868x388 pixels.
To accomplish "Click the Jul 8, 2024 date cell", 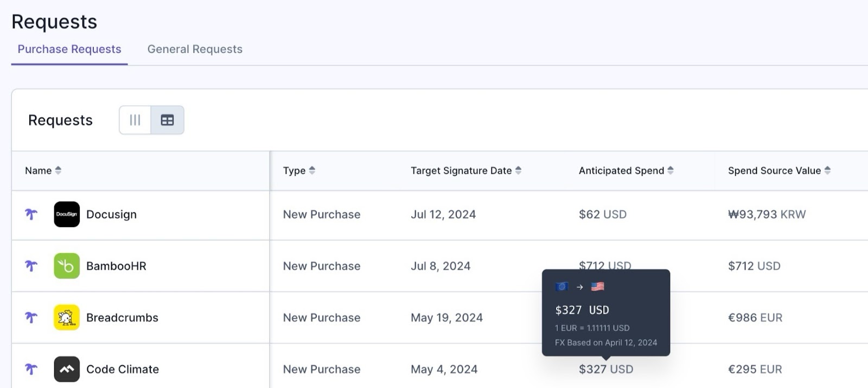I will pos(441,266).
